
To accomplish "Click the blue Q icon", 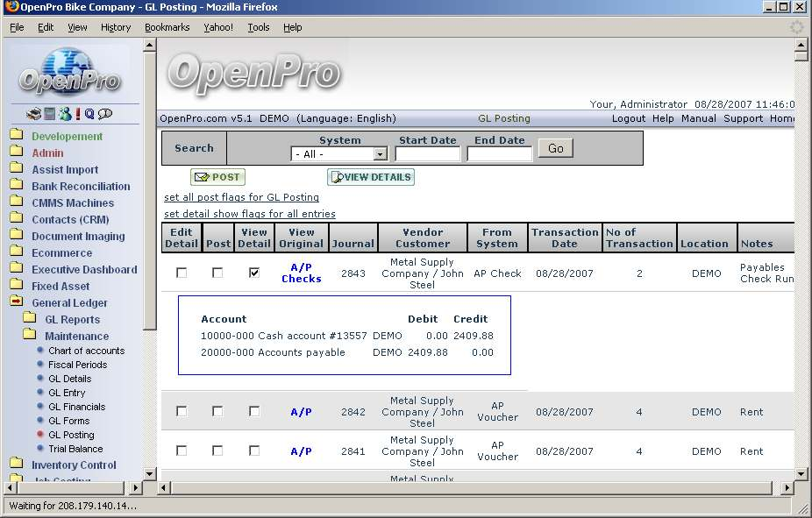I will tap(89, 114).
